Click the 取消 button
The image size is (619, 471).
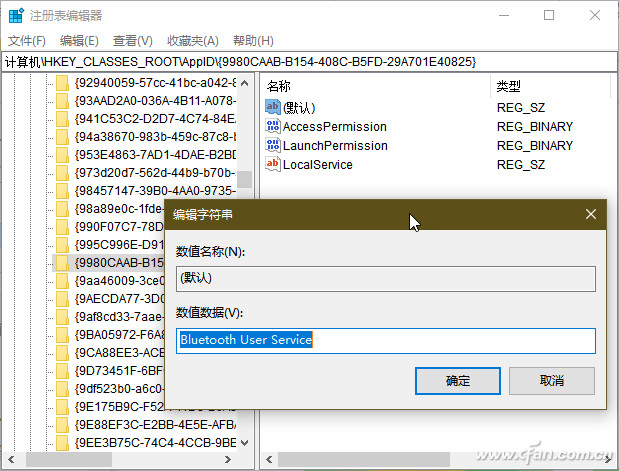pos(551,381)
